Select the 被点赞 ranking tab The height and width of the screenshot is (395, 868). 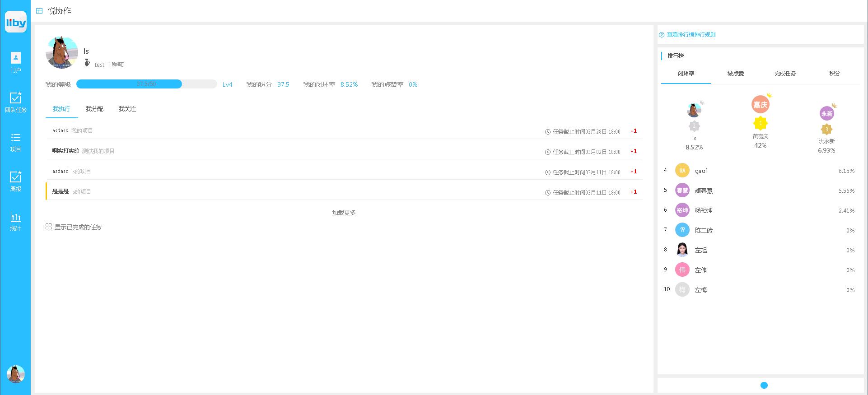(x=735, y=73)
